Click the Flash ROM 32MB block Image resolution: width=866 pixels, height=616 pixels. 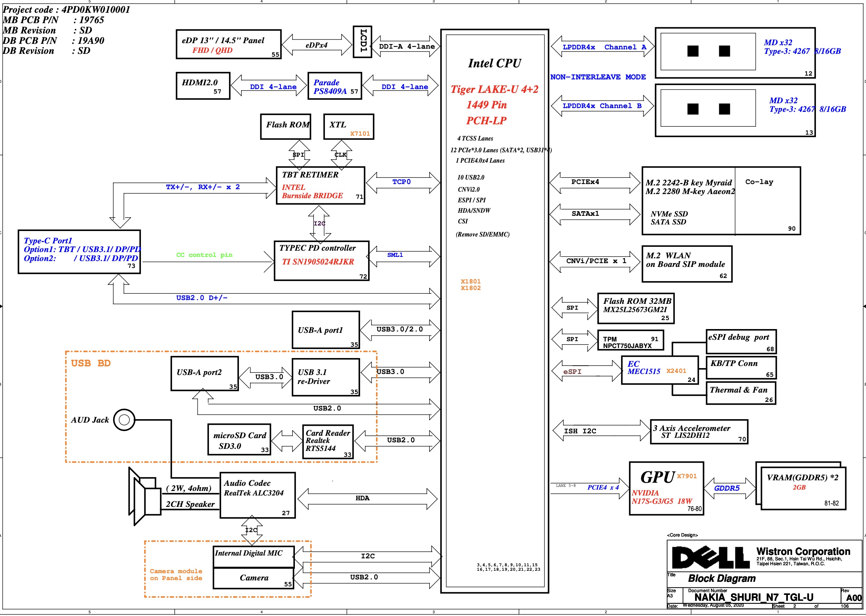pos(636,308)
